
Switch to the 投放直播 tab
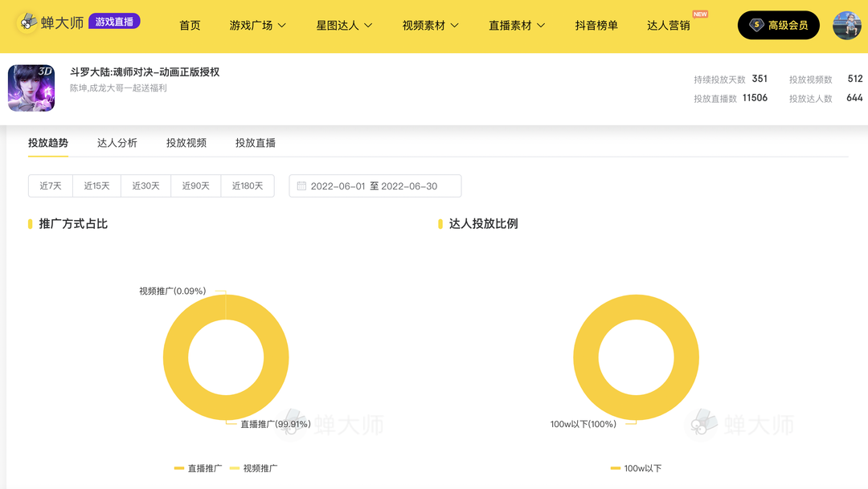256,143
